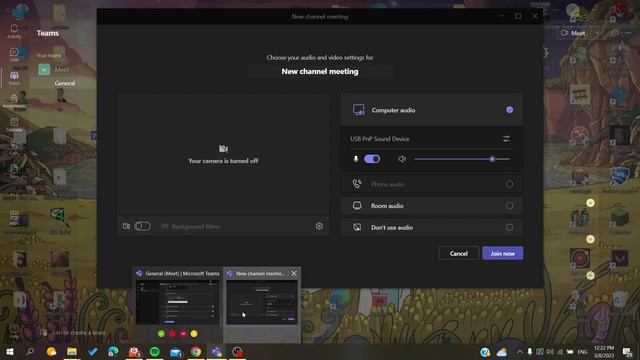Image resolution: width=640 pixels, height=360 pixels.
Task: Toggle the camera switch
Action: [x=142, y=226]
